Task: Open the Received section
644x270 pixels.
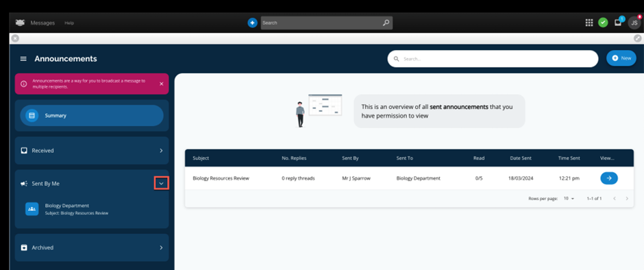Action: (x=92, y=150)
